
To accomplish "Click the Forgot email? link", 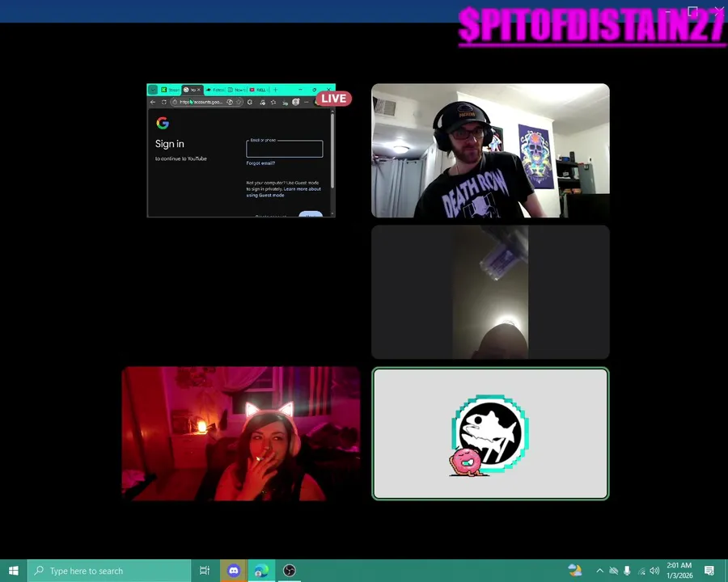I will (x=260, y=163).
